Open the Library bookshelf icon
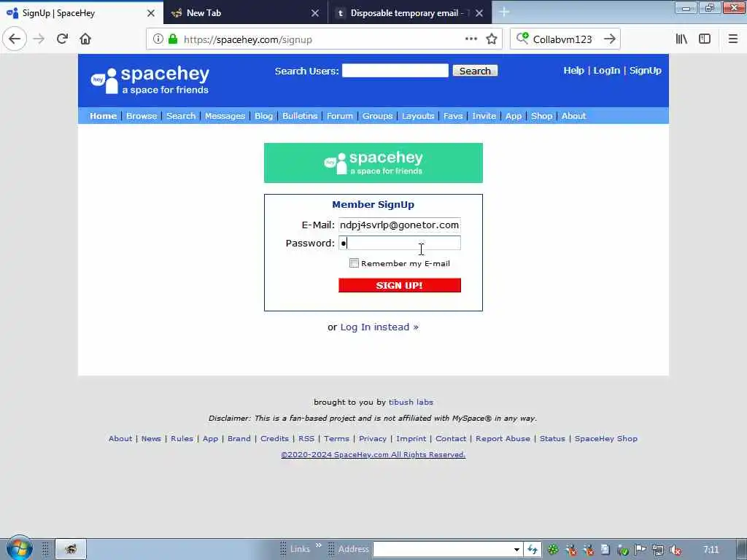 (682, 39)
